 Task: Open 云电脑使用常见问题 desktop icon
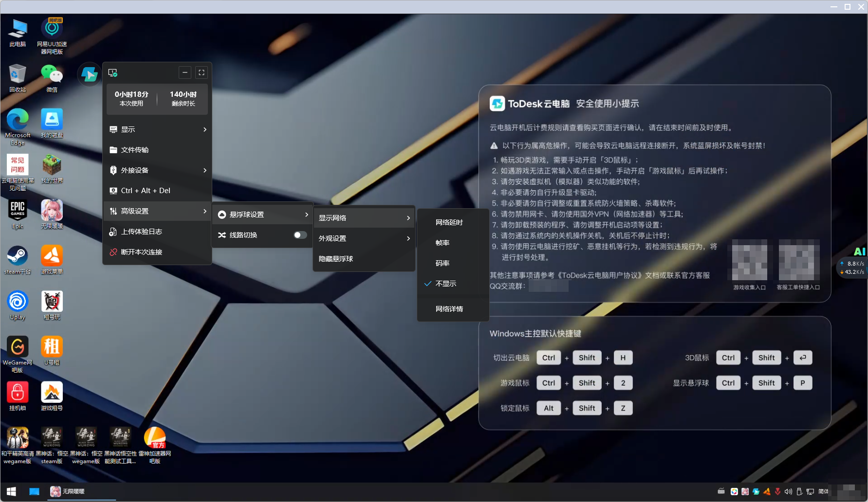point(18,172)
